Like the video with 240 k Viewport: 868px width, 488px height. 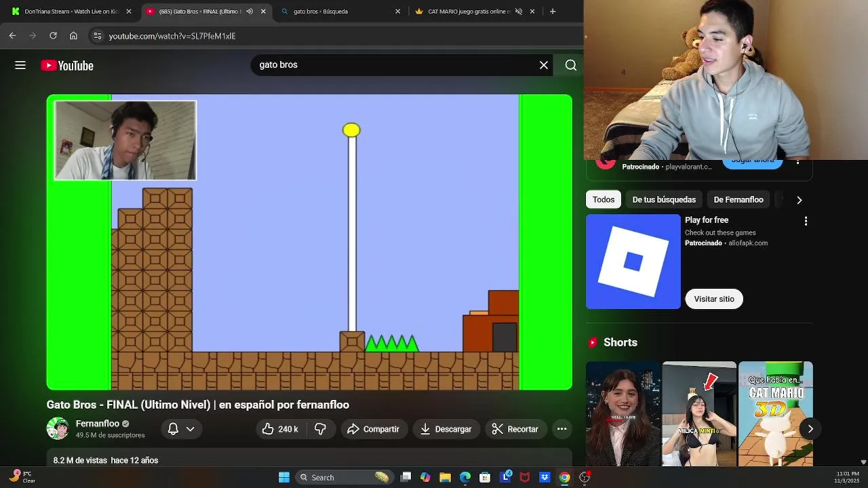click(x=280, y=429)
